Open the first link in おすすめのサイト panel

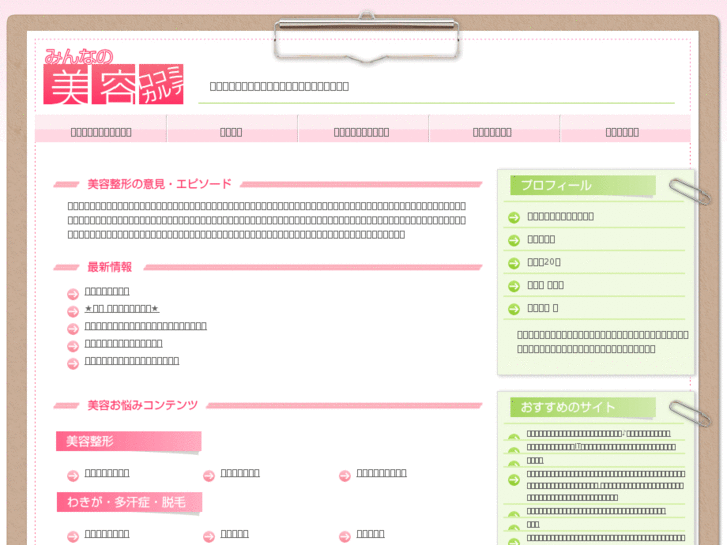point(599,433)
